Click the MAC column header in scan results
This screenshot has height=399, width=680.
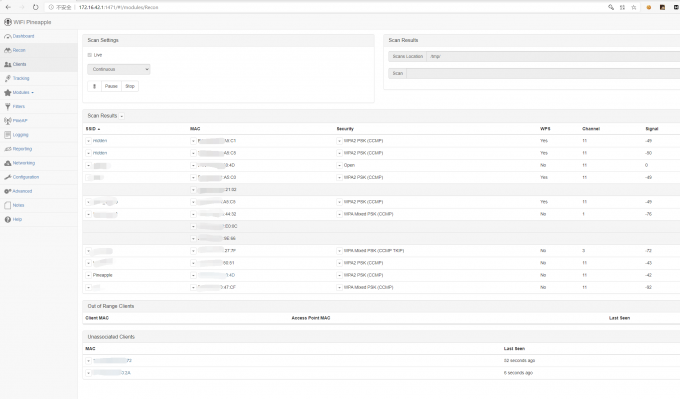tap(195, 129)
